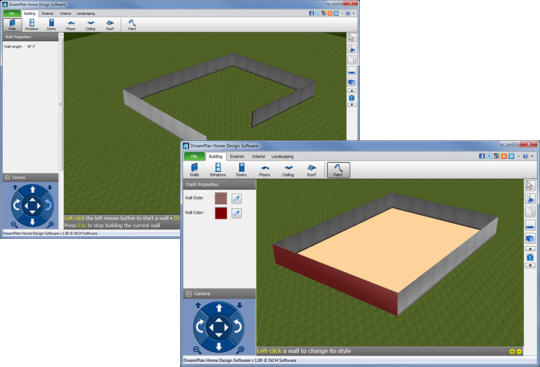The height and width of the screenshot is (367, 540).
Task: Switch to Building tab in front window
Action: coord(216,156)
